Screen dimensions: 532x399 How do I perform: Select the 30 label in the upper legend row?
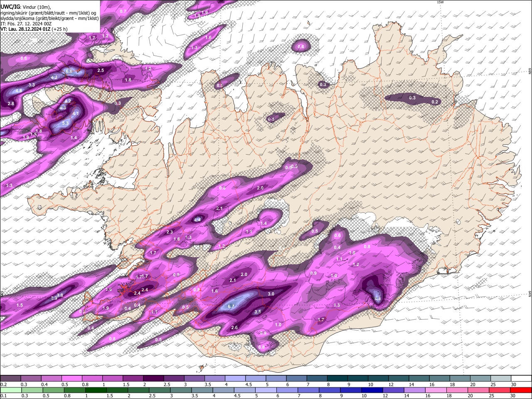click(514, 384)
